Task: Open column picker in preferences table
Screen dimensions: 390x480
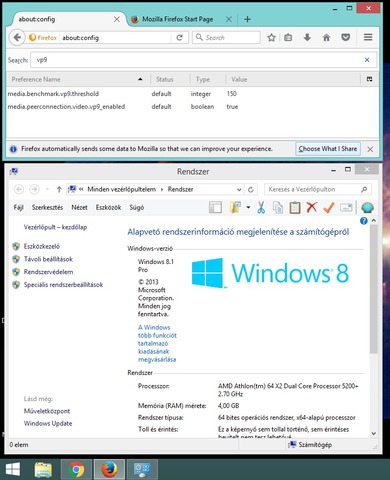Action: [x=369, y=79]
